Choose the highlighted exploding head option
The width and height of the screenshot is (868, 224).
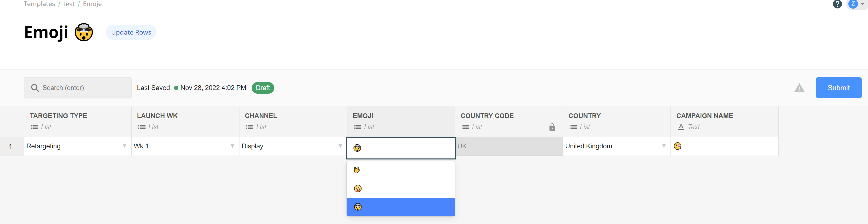click(x=401, y=207)
